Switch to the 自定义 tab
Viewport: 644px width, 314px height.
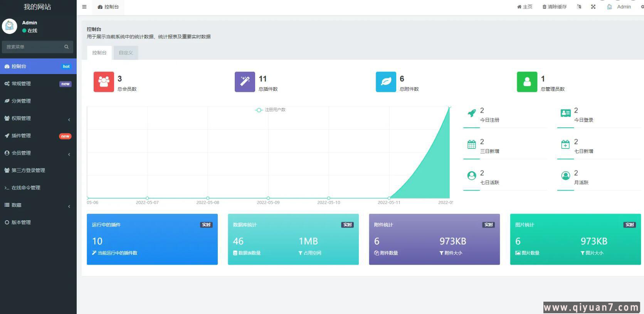click(126, 53)
